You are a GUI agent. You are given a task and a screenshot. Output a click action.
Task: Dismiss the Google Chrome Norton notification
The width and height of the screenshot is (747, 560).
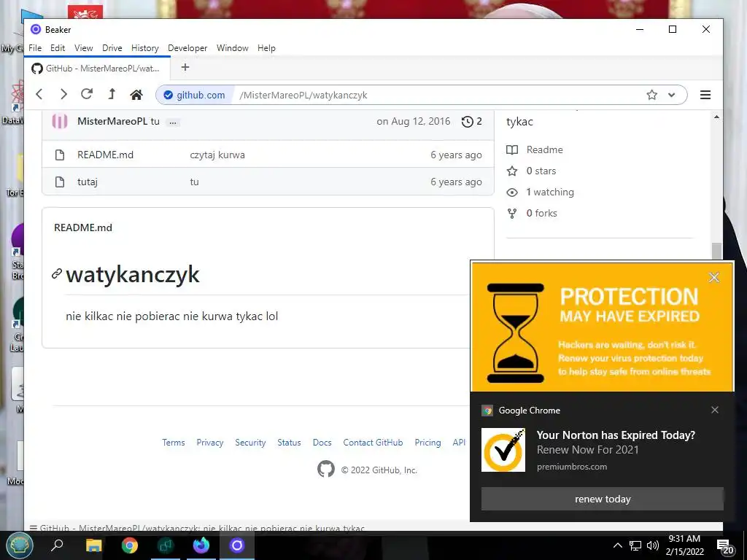click(x=715, y=410)
